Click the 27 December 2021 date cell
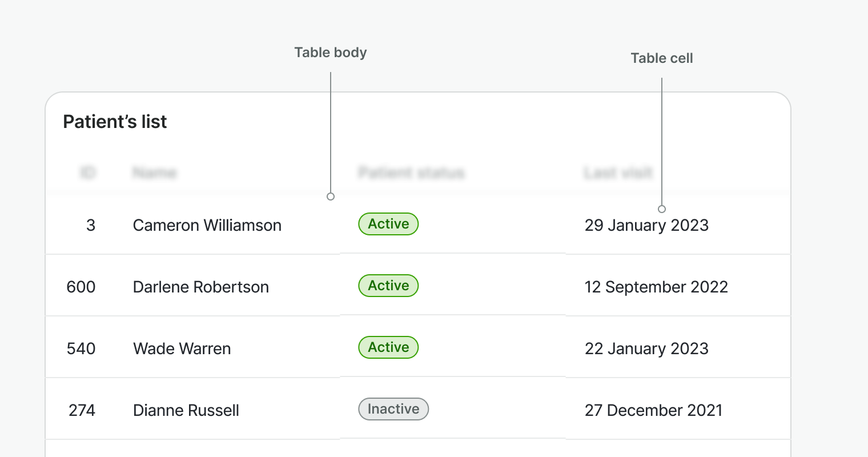The image size is (868, 457). pyautogui.click(x=653, y=410)
